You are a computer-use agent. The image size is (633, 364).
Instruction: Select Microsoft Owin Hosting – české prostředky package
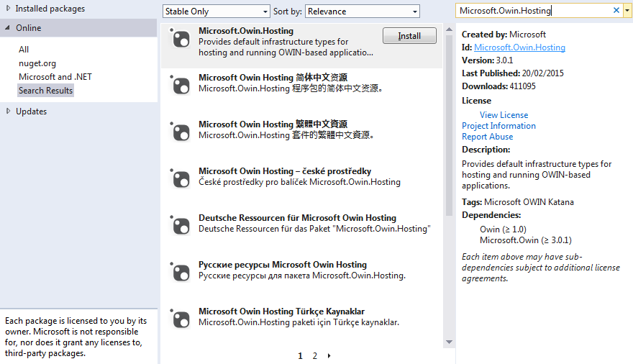coord(285,171)
